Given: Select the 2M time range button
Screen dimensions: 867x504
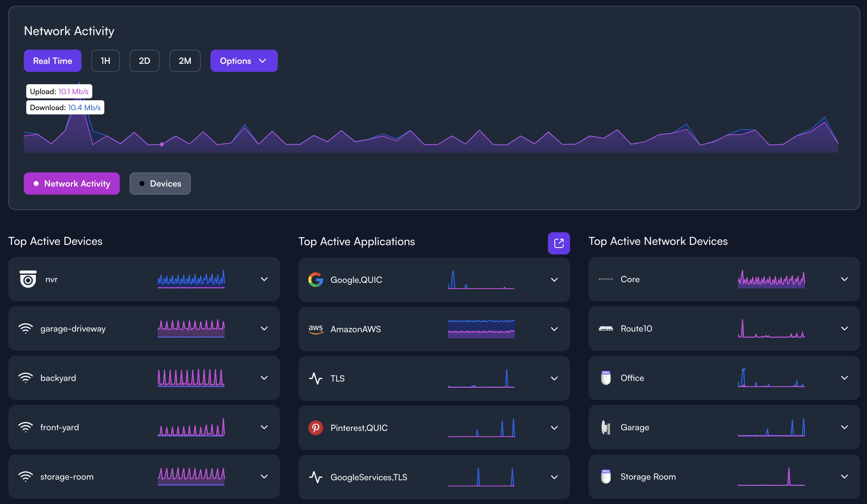Looking at the screenshot, I should pos(185,61).
